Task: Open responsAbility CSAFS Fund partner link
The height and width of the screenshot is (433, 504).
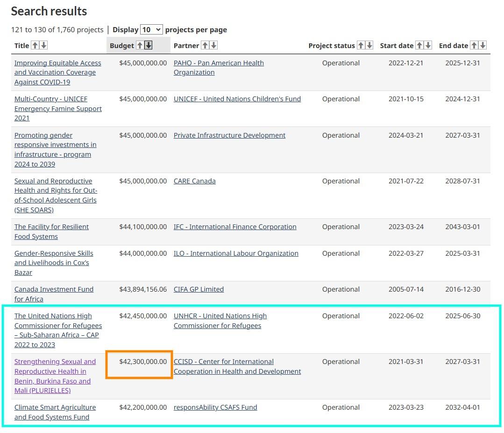Action: (x=215, y=407)
